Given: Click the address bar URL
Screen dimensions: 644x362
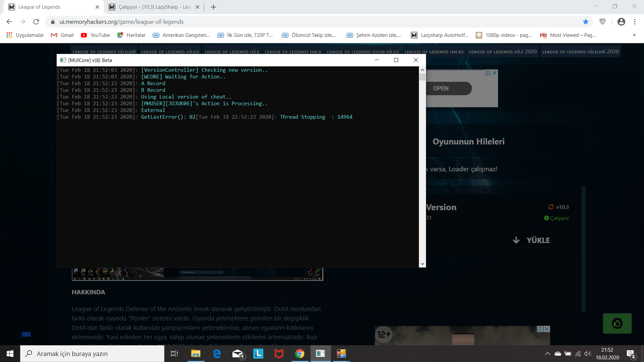Looking at the screenshot, I should 121,22.
